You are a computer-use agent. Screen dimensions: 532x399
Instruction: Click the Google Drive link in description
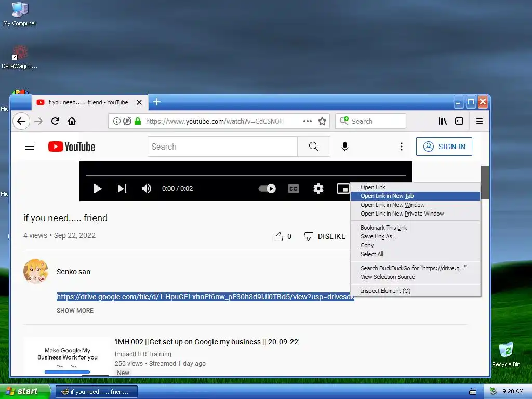pyautogui.click(x=205, y=297)
